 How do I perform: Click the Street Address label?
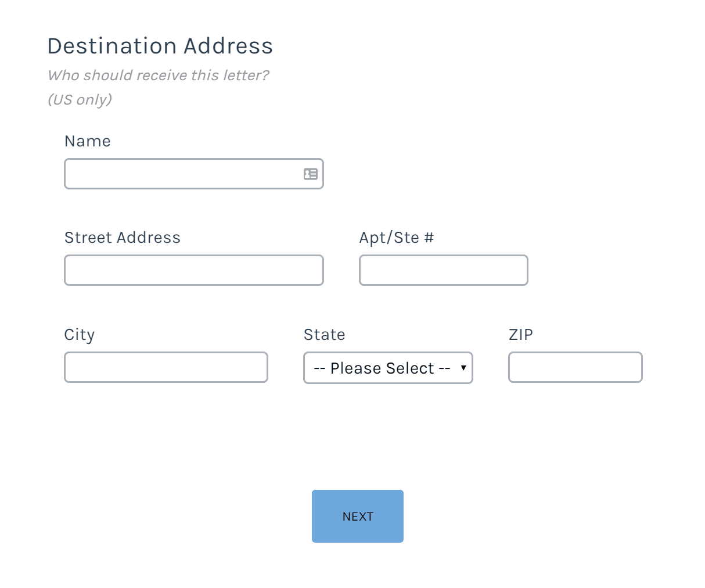point(123,238)
